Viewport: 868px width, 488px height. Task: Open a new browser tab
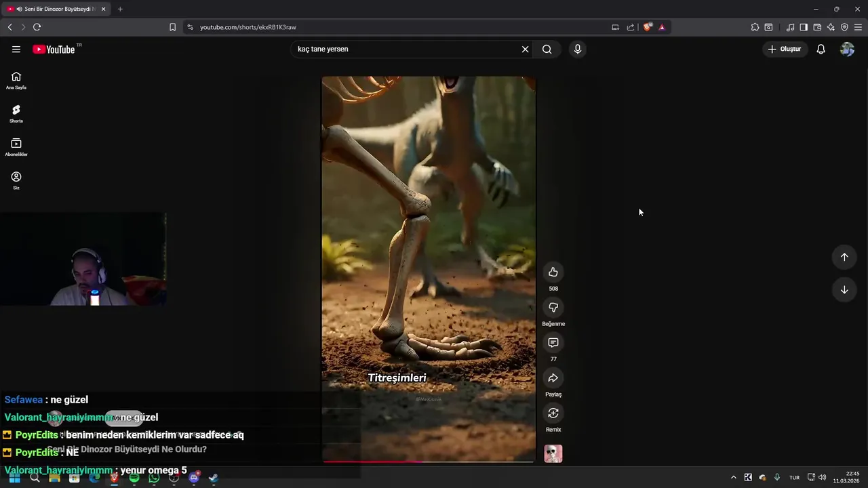click(120, 9)
